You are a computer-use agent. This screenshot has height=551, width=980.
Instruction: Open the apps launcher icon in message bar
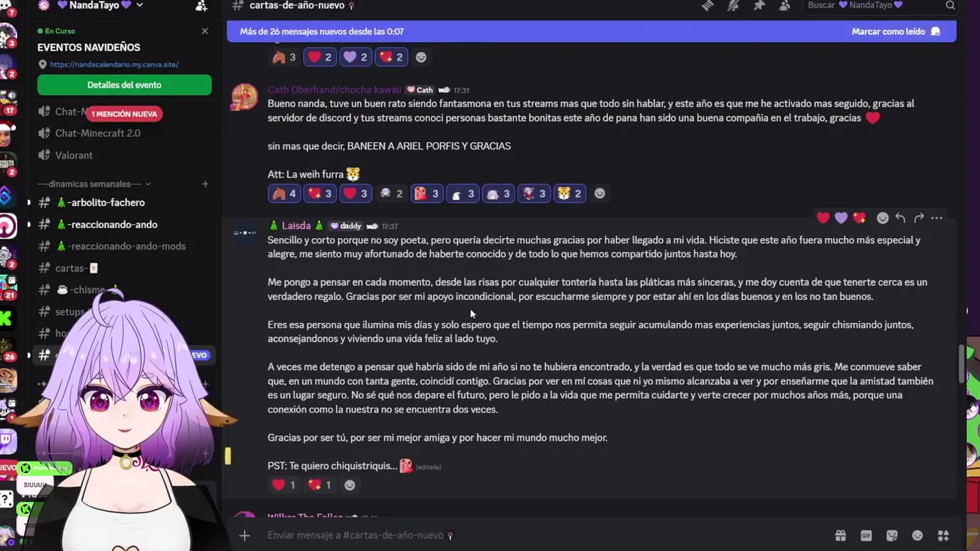pyautogui.click(x=943, y=536)
